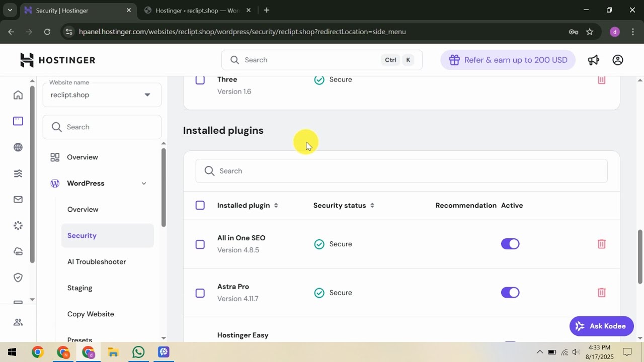Click the installed plugins search field

(401, 171)
